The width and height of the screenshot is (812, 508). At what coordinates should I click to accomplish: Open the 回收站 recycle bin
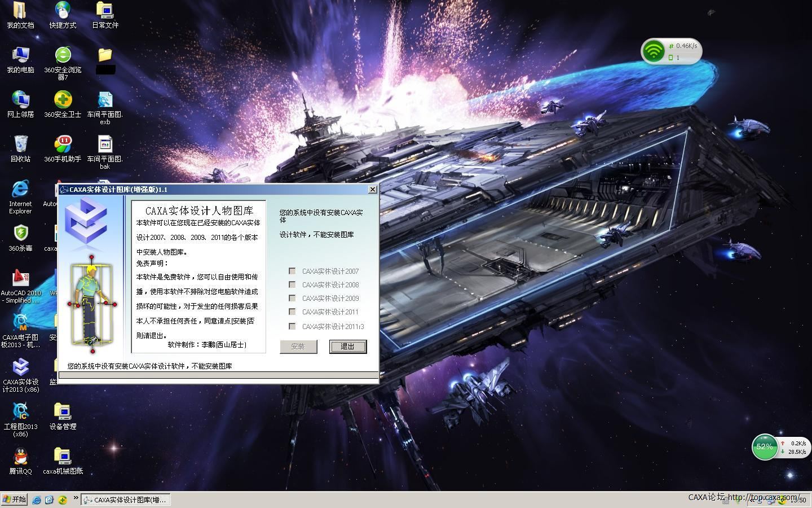click(20, 149)
